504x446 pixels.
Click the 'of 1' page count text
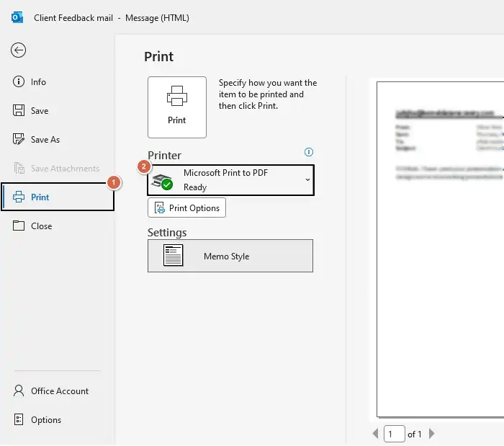(414, 434)
